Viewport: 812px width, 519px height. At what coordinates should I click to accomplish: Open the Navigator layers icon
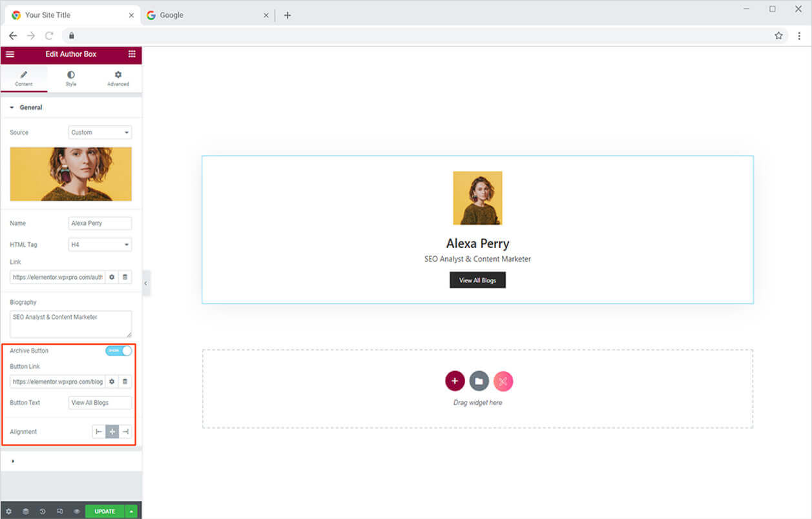[x=26, y=511]
